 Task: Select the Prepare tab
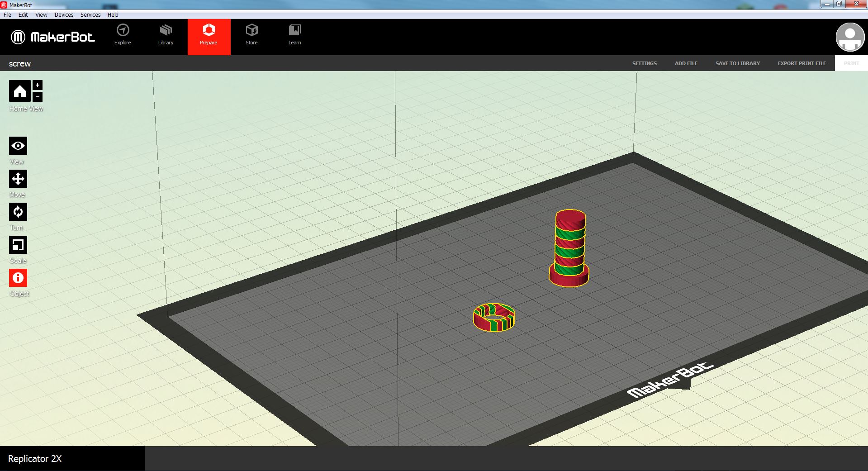pyautogui.click(x=209, y=37)
